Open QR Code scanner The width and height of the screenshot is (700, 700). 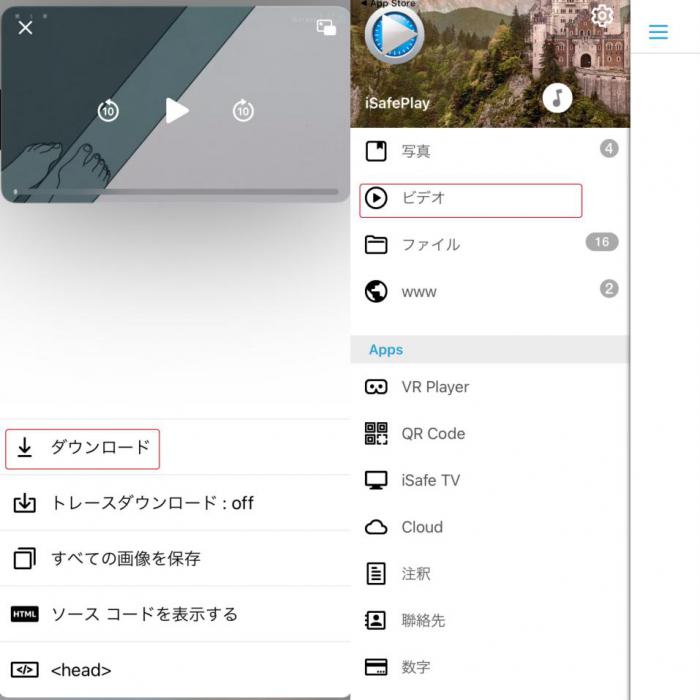click(x=490, y=433)
